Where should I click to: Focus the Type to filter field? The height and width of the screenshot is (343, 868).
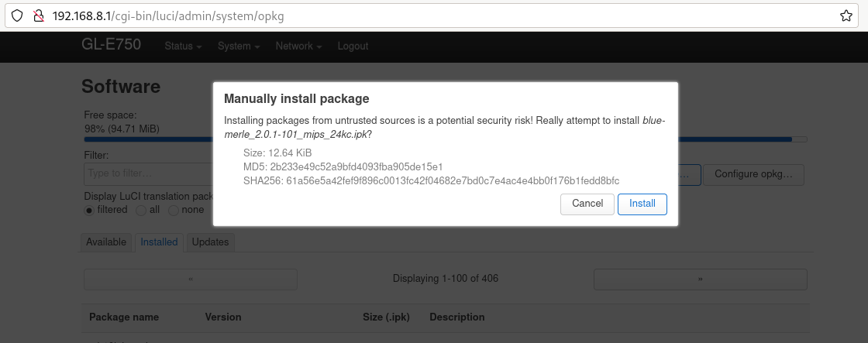point(148,173)
